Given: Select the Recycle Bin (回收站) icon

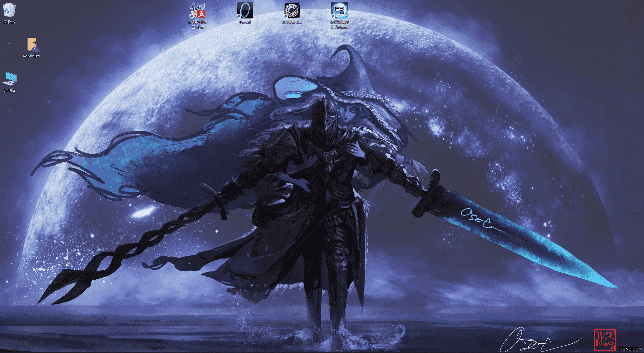Looking at the screenshot, I should pyautogui.click(x=9, y=10).
